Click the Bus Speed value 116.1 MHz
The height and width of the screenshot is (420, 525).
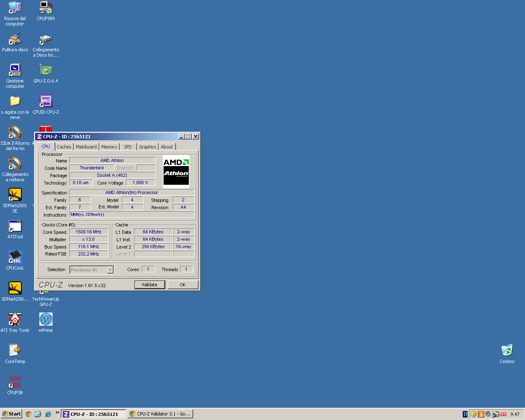89,247
